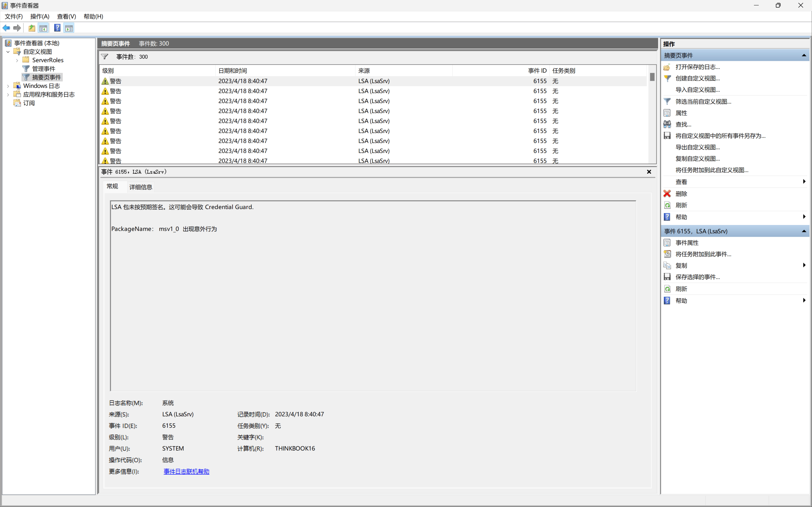The image size is (812, 507).
Task: Click the filter current custom view icon
Action: pyautogui.click(x=667, y=102)
